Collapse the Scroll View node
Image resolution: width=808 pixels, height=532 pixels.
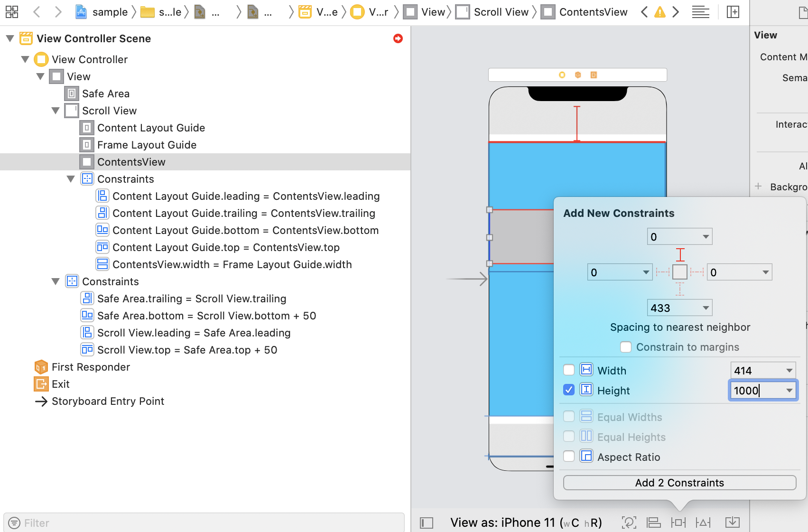pyautogui.click(x=56, y=111)
